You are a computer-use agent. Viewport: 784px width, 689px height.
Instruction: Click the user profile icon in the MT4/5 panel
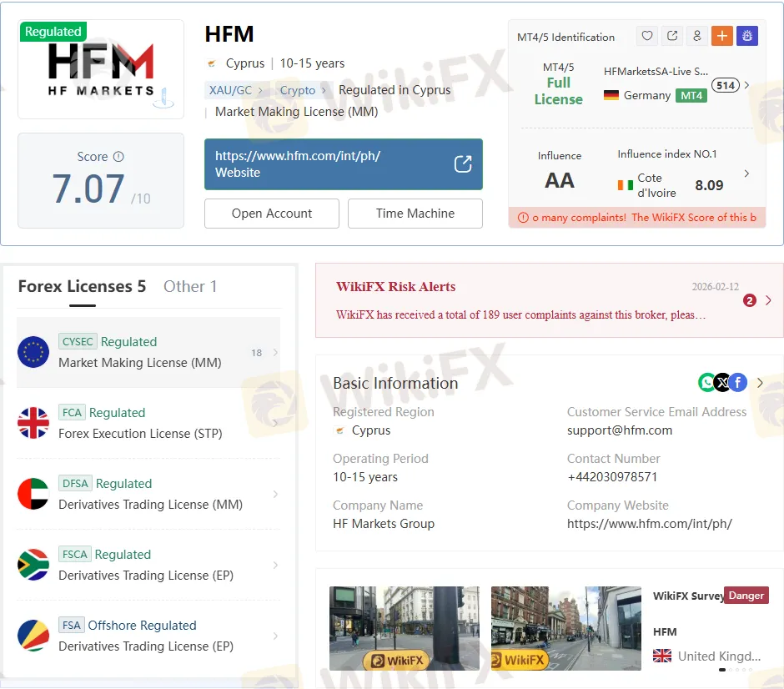696,36
